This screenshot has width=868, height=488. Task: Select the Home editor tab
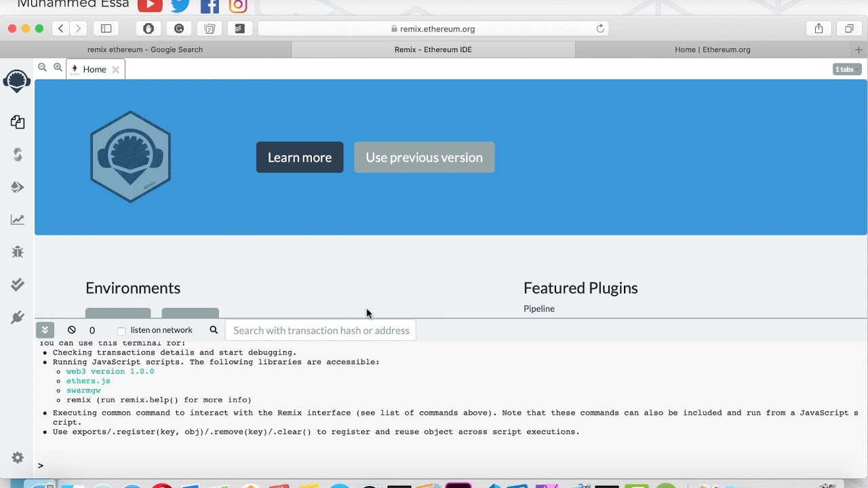[x=94, y=69]
